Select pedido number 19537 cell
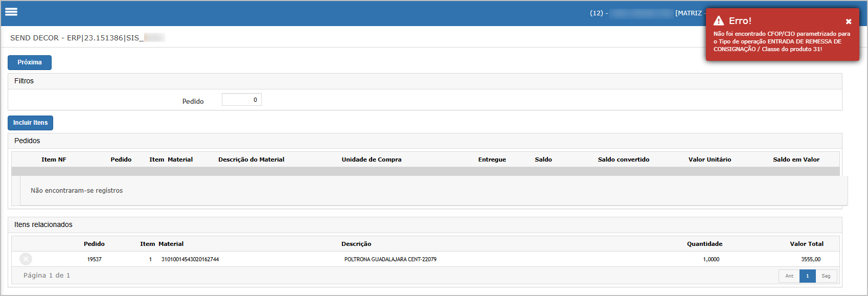This screenshot has height=296, width=868. click(95, 259)
